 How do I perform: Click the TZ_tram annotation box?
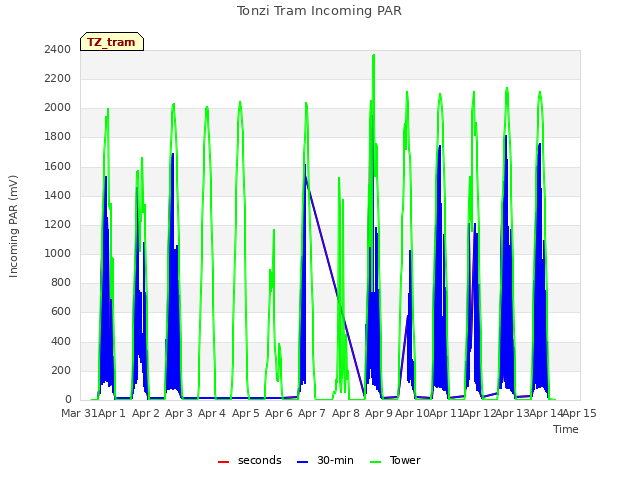coord(112,42)
